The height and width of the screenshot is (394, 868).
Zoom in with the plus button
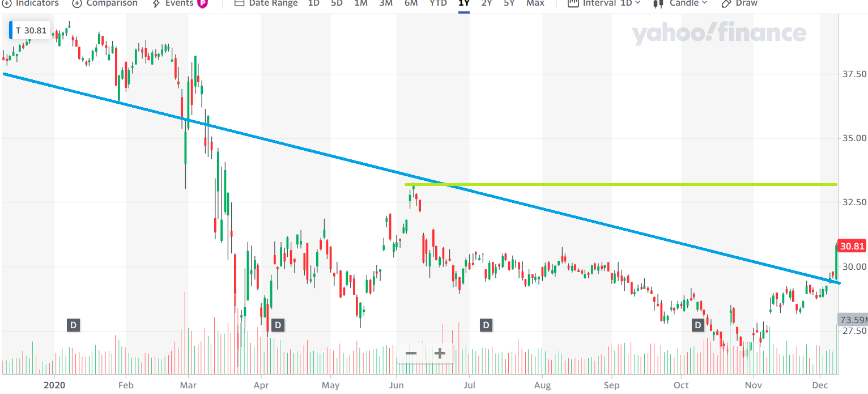[440, 354]
